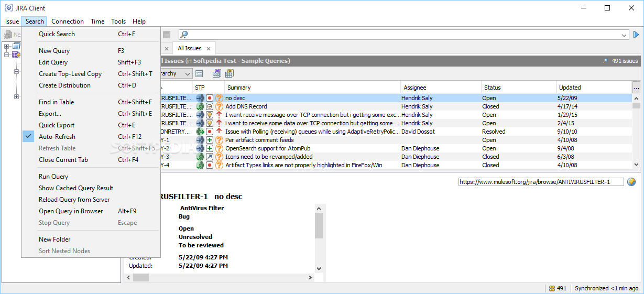Click the improvement arrow icon in 'Icons need to be revamped' row

pyautogui.click(x=210, y=157)
